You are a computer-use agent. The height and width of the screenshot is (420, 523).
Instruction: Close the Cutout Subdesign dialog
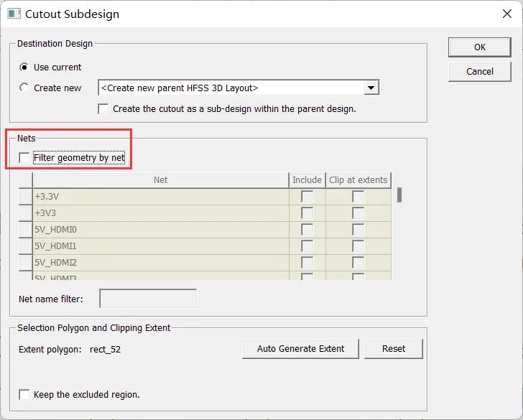click(x=507, y=14)
